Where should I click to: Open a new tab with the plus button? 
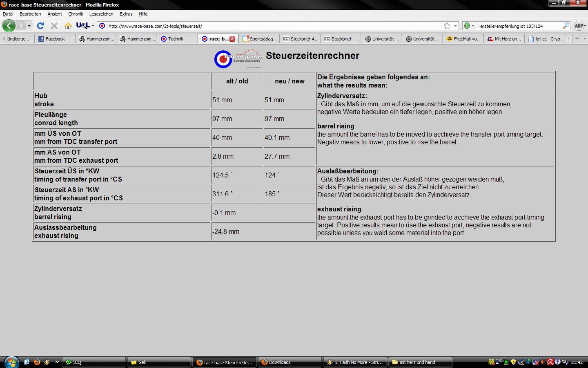coord(577,39)
